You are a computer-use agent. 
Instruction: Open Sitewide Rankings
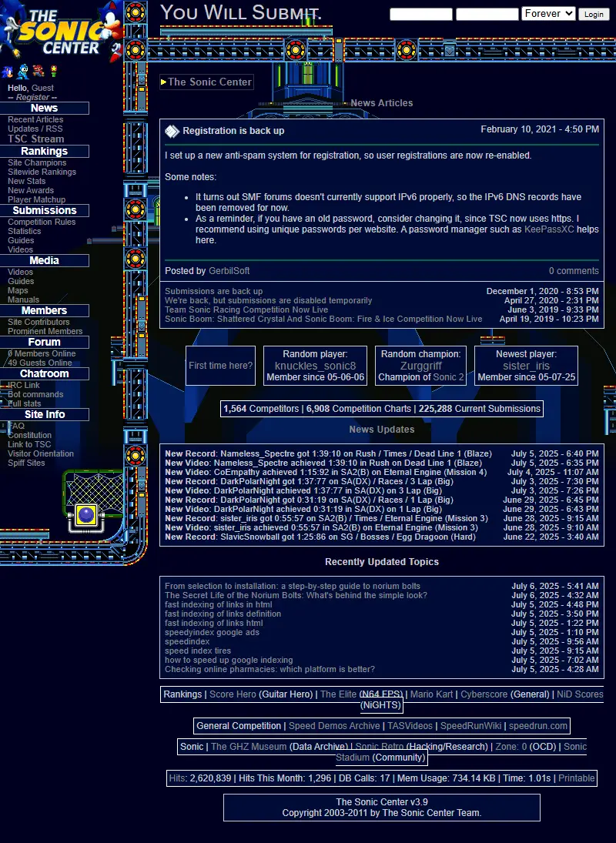[x=42, y=172]
